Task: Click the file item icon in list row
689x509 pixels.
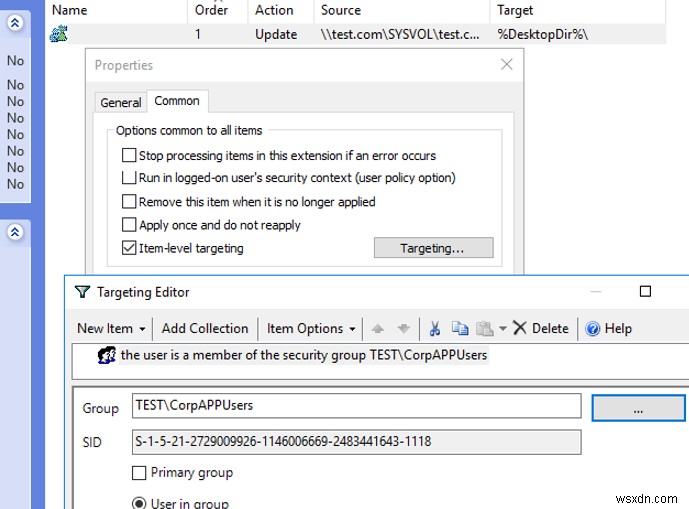Action: pyautogui.click(x=58, y=34)
